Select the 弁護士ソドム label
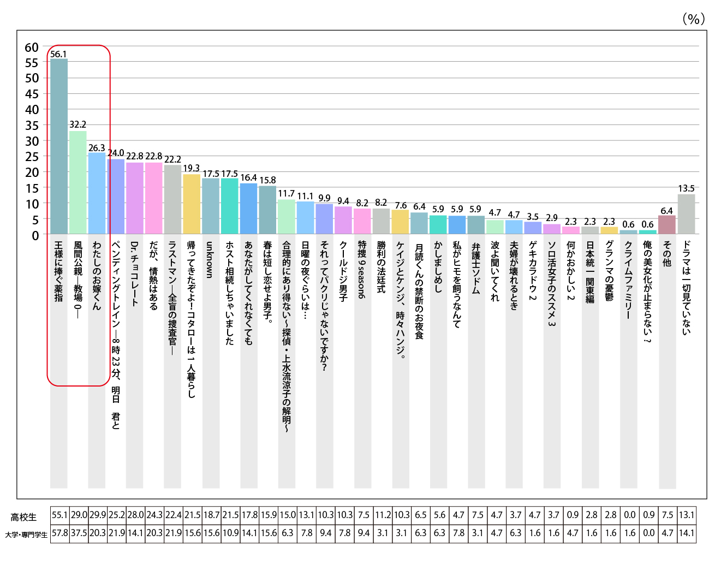Image resolution: width=721 pixels, height=588 pixels. pyautogui.click(x=476, y=268)
